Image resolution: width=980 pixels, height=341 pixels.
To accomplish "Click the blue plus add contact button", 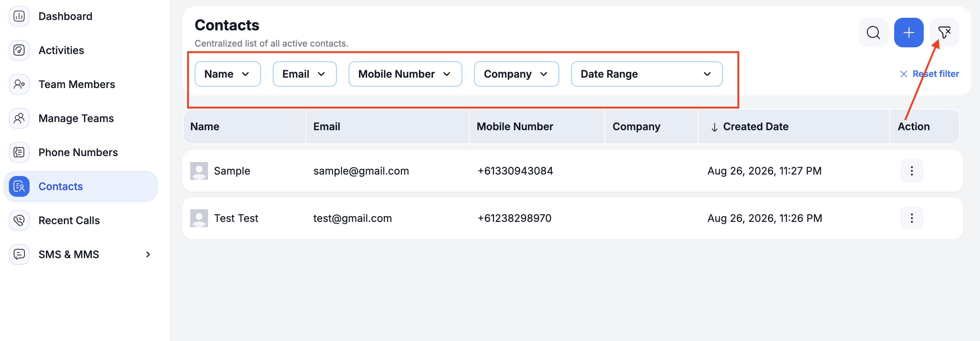I will point(909,33).
